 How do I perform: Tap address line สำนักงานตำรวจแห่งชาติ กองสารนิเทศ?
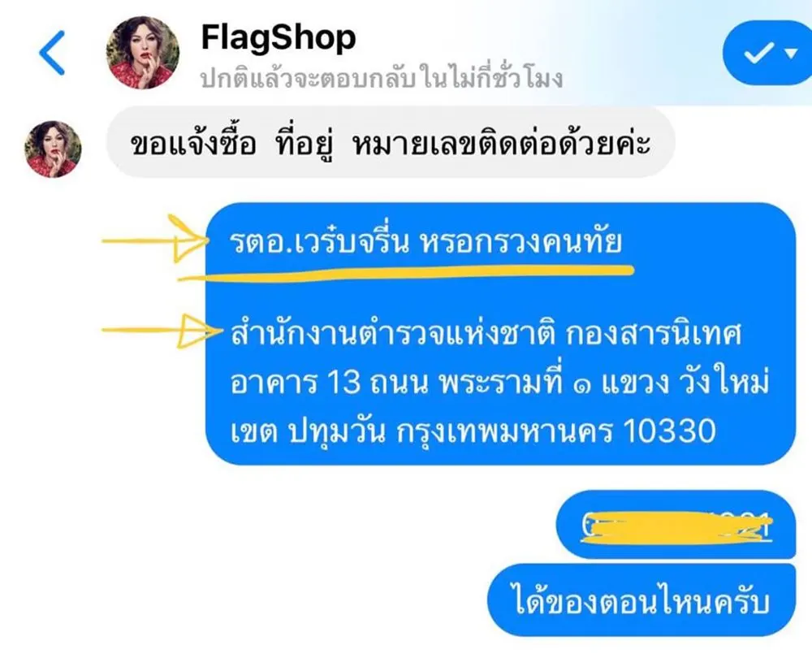tap(486, 333)
